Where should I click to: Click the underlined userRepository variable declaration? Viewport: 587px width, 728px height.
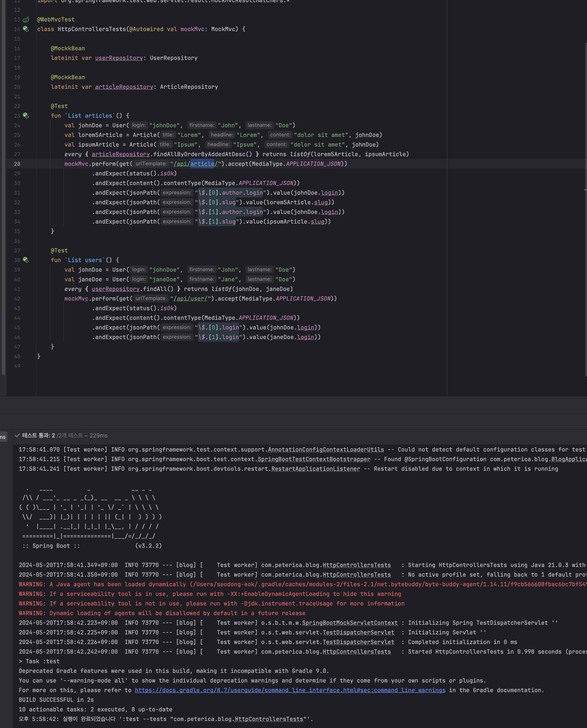click(119, 58)
